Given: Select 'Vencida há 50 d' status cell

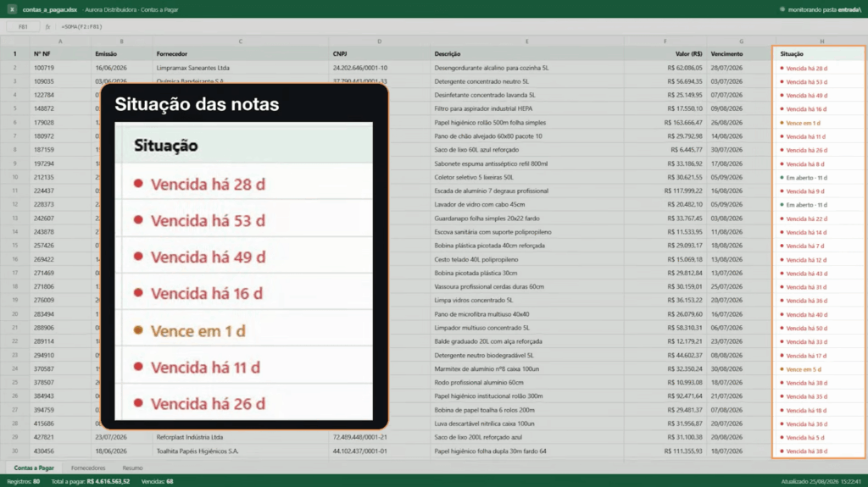Looking at the screenshot, I should tap(820, 328).
